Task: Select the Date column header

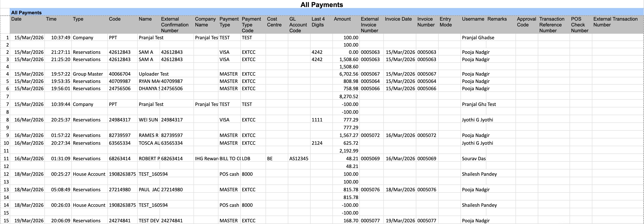Action: 16,19
